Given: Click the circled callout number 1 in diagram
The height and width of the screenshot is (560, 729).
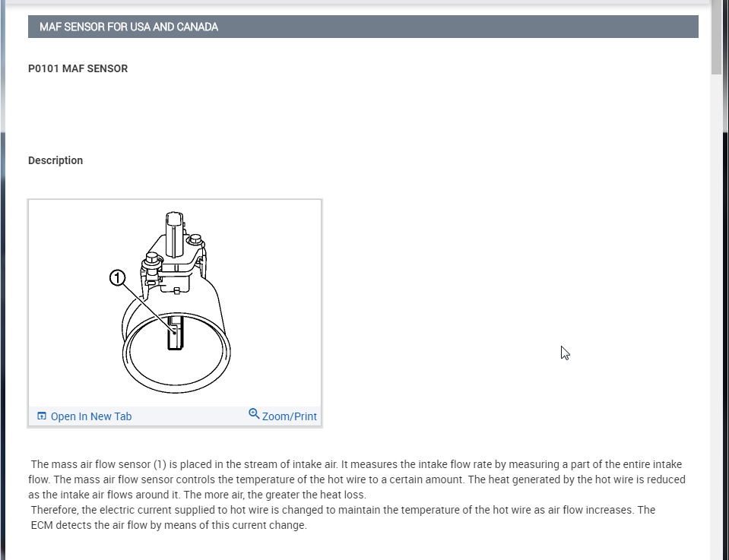Looking at the screenshot, I should coord(117,278).
